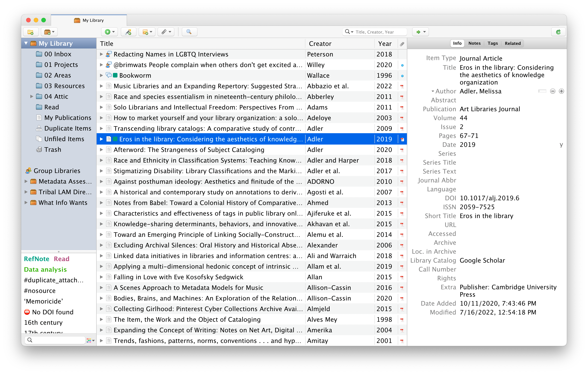Click the Sync with zotero.org icon
Screen dimensions: 588x374
coord(558,32)
